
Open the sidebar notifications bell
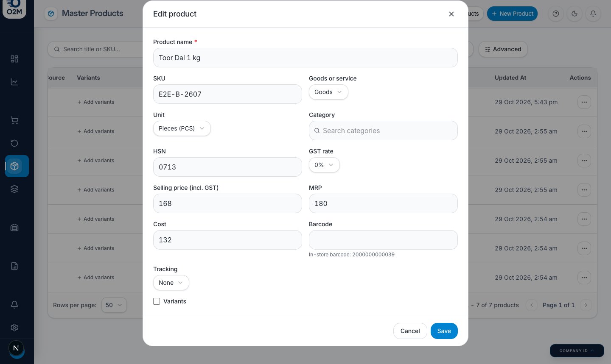[x=14, y=305]
